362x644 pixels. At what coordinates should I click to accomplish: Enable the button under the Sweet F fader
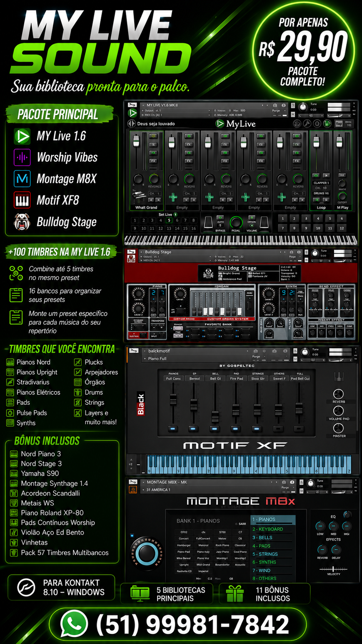point(278,429)
